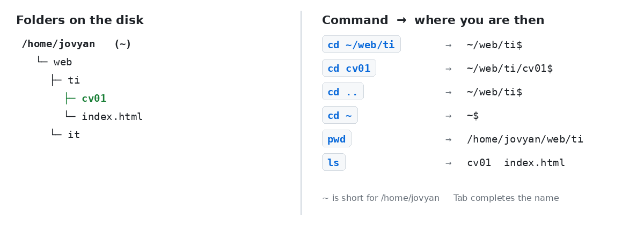Click the arrow next to 'cd ~/web/ti'
This screenshot has width=644, height=225.
coord(448,45)
